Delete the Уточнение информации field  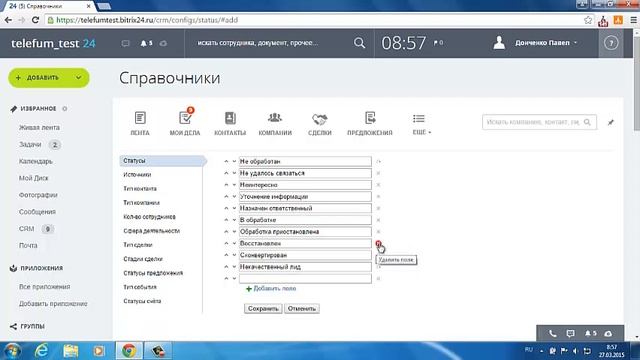pyautogui.click(x=378, y=197)
